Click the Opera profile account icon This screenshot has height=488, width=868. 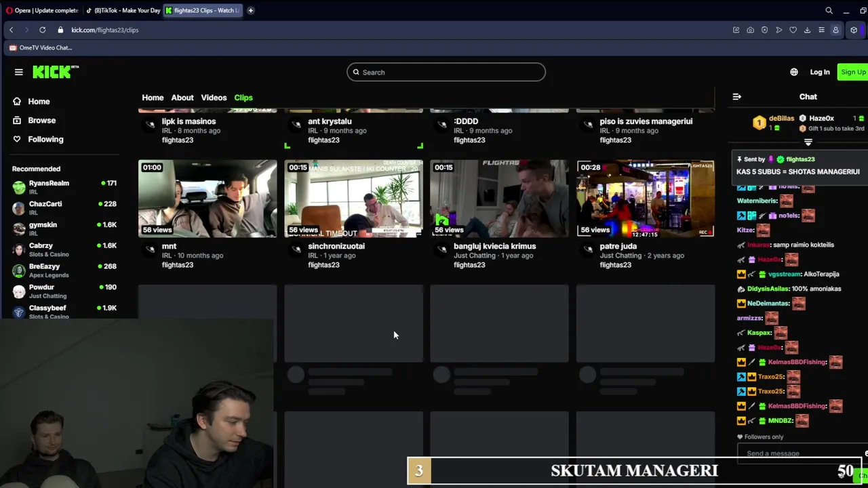pos(835,30)
